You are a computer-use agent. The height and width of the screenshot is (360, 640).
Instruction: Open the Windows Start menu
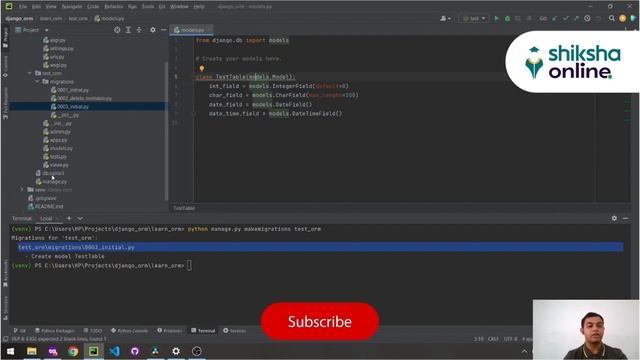11,351
